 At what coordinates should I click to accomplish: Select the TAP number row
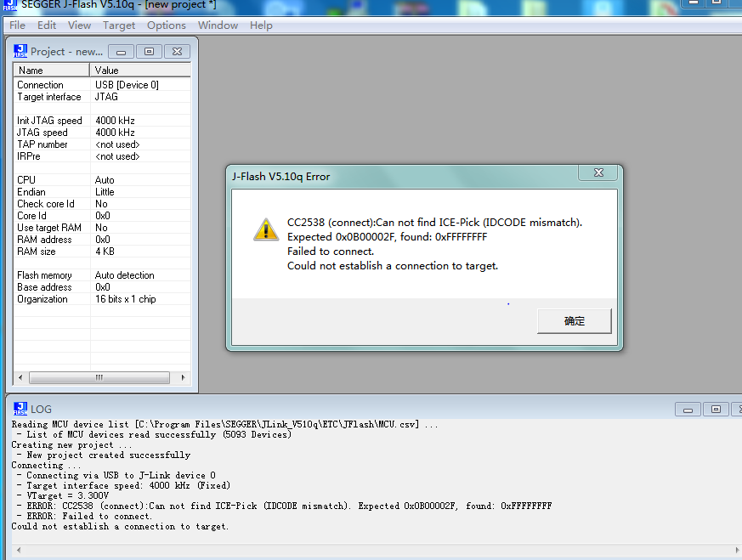coord(102,144)
